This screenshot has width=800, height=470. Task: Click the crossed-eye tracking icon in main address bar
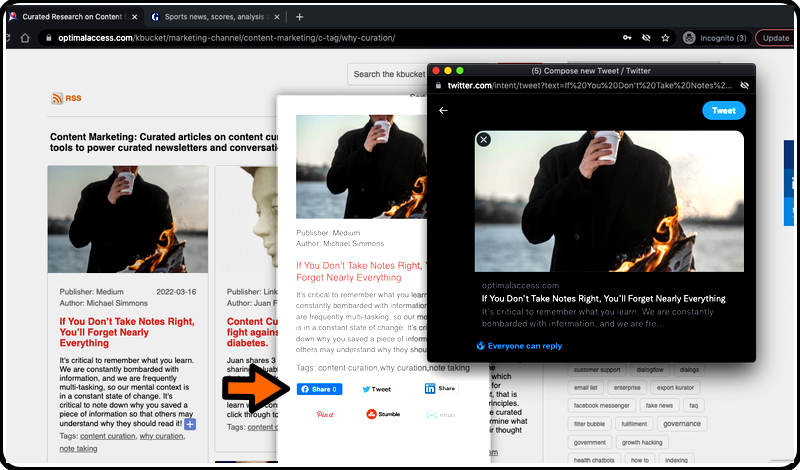click(646, 38)
